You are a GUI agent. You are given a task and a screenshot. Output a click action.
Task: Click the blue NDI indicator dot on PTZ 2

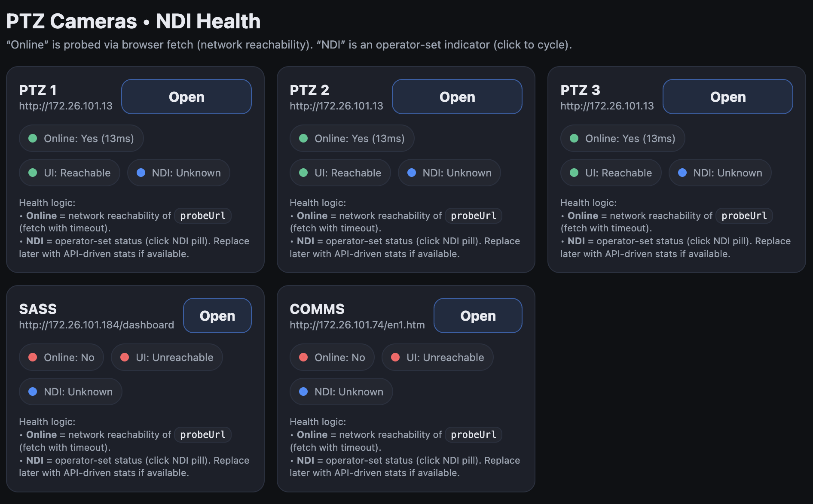point(413,173)
